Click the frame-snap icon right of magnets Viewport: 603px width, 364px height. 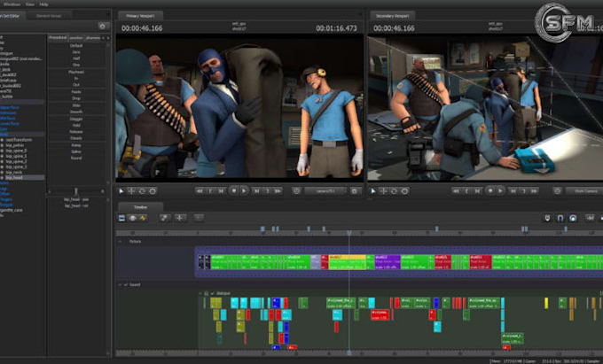[x=590, y=218]
